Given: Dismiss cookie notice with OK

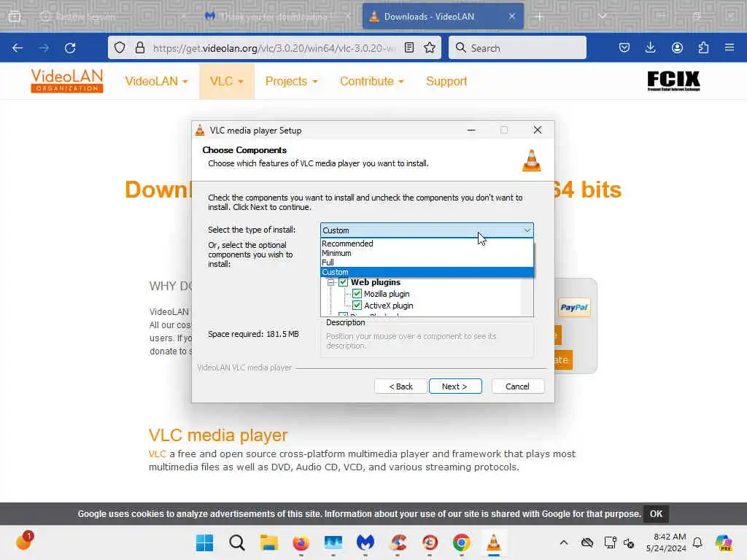Looking at the screenshot, I should coord(656,514).
